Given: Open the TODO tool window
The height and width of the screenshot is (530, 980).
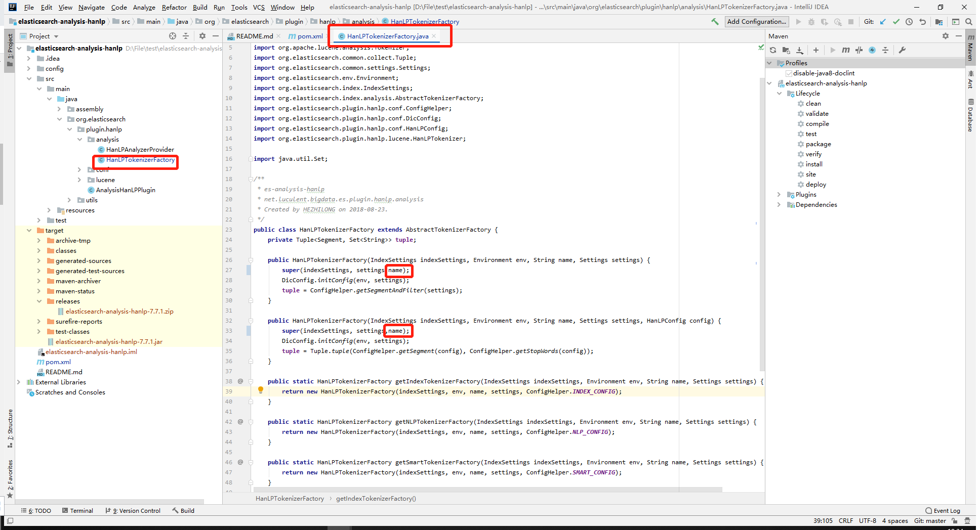Looking at the screenshot, I should point(36,511).
